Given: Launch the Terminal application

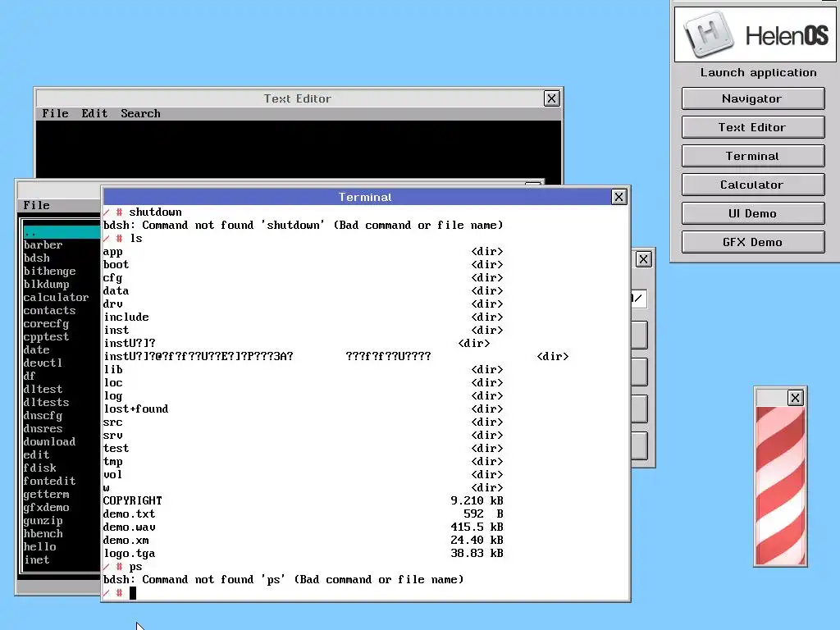Looking at the screenshot, I should click(753, 156).
